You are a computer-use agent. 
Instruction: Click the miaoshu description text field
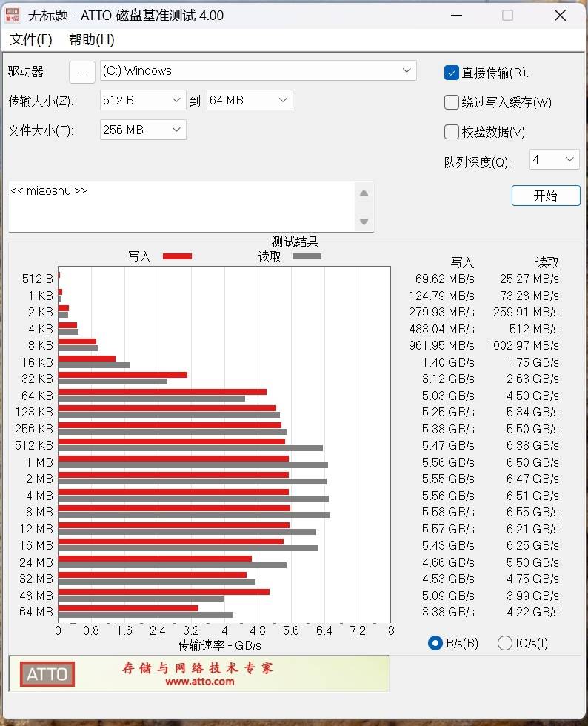(181, 206)
